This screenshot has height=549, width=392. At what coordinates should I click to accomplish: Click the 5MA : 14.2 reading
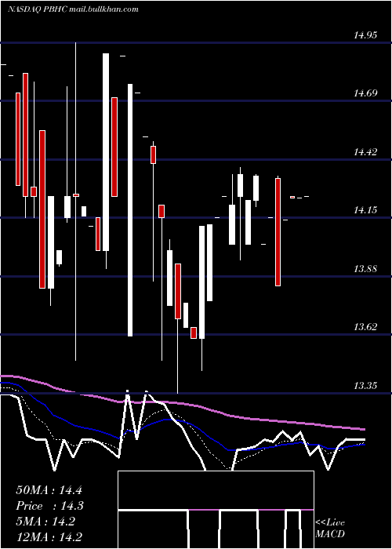coord(45,522)
